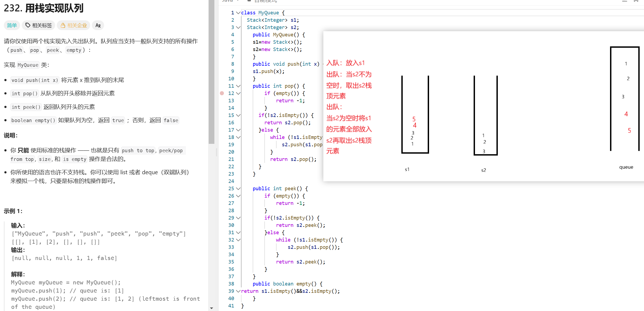Fold the code at line 39
Viewport: 644px width, 311px height.
point(238,291)
